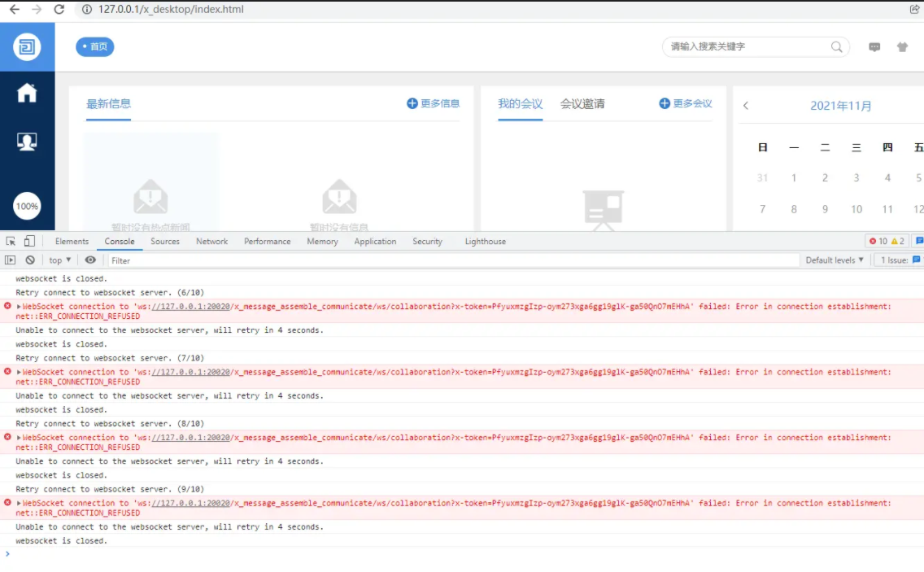This screenshot has height=572, width=924.
Task: Click the 100% zoom circle in sidebar
Action: (27, 206)
